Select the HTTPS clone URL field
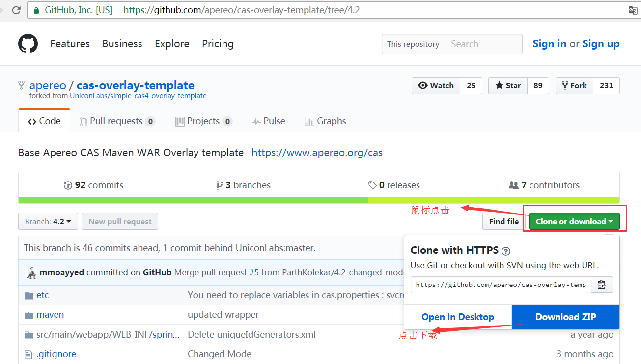This screenshot has width=641, height=364. coord(501,285)
